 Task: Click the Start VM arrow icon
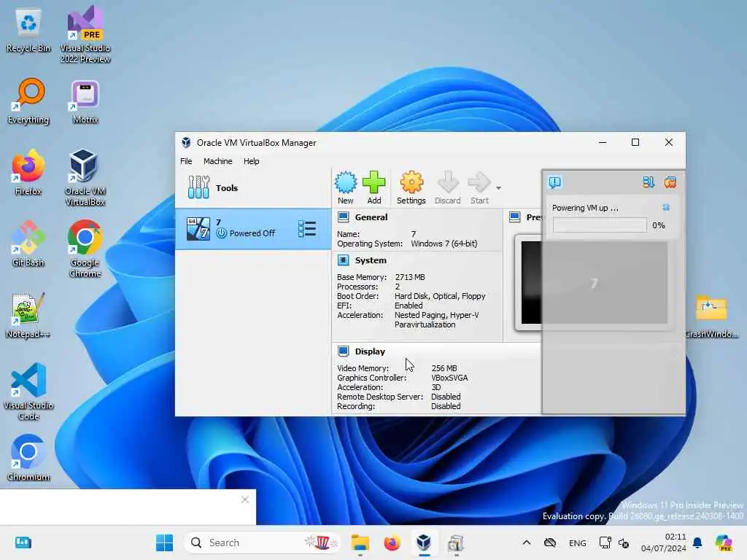tap(479, 187)
